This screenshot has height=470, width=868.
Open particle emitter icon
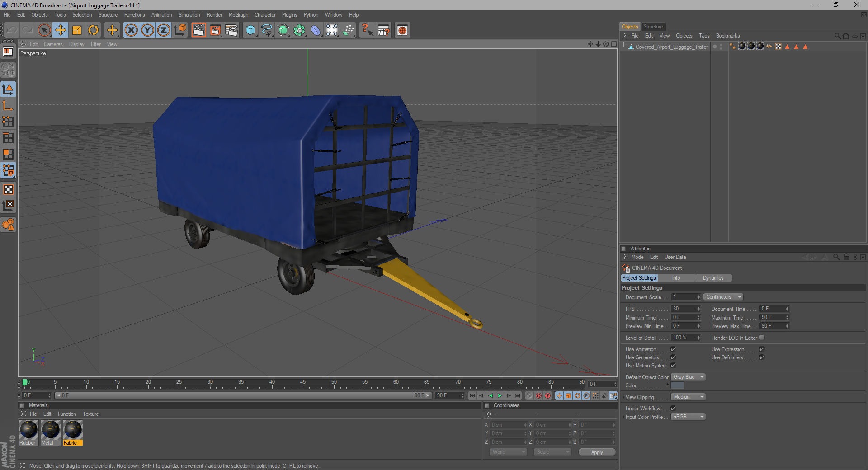[x=349, y=30]
